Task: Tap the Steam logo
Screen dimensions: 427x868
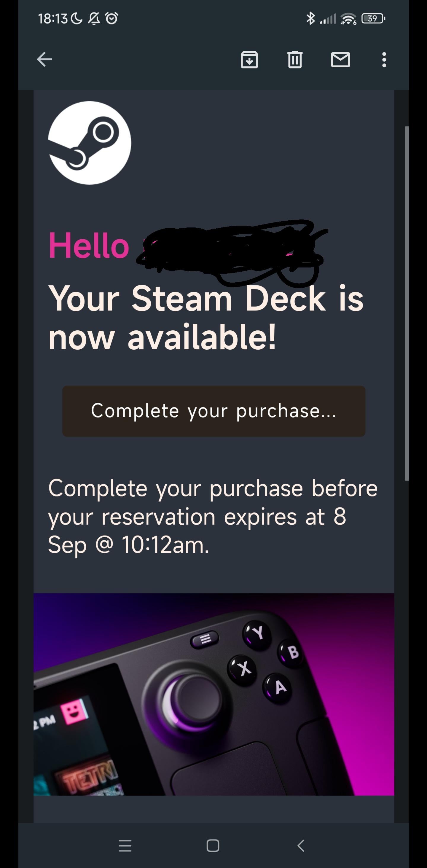Action: click(x=89, y=143)
